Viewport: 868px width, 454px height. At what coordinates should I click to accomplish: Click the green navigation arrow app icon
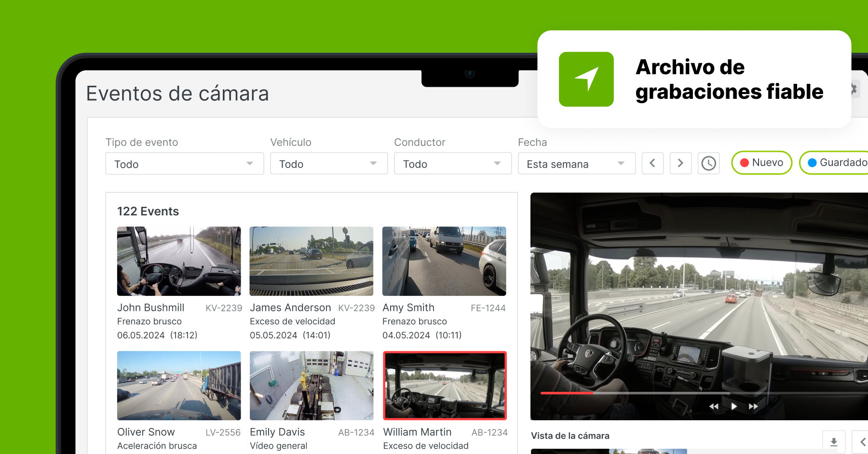586,79
